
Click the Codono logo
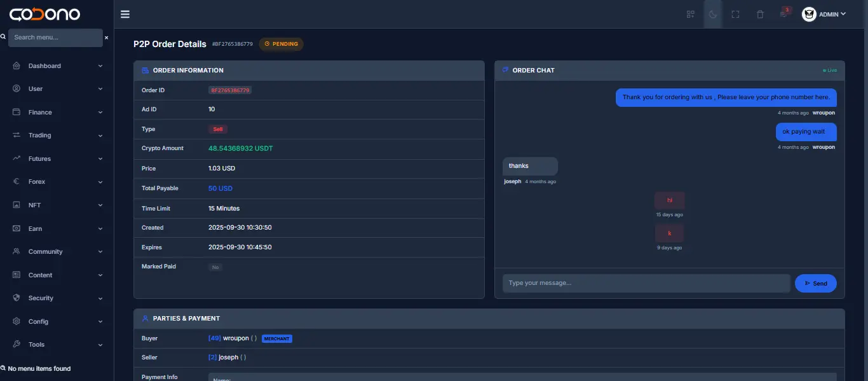[44, 13]
